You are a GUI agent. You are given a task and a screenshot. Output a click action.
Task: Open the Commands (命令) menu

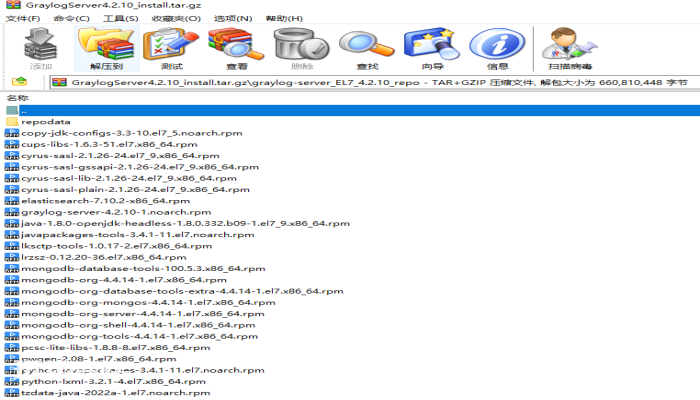coord(71,18)
